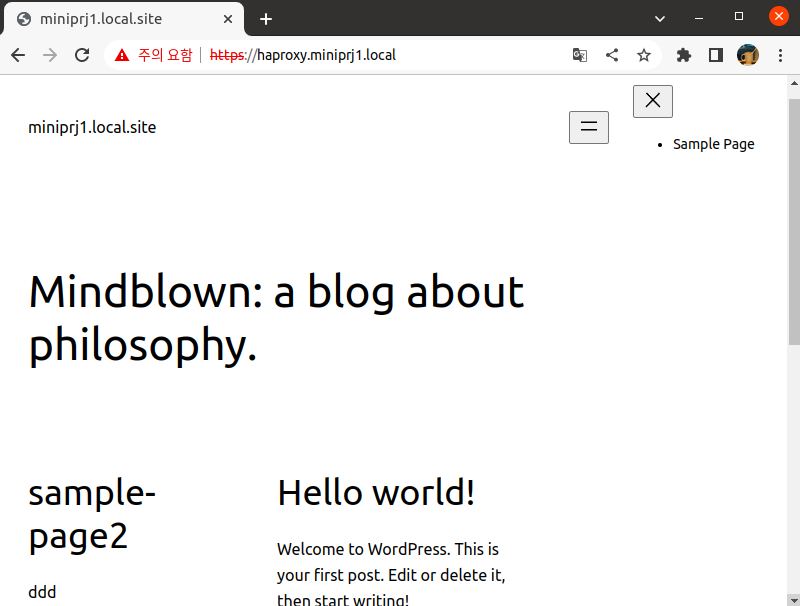The image size is (800, 606).
Task: Click the translate page icon
Action: pyautogui.click(x=580, y=55)
